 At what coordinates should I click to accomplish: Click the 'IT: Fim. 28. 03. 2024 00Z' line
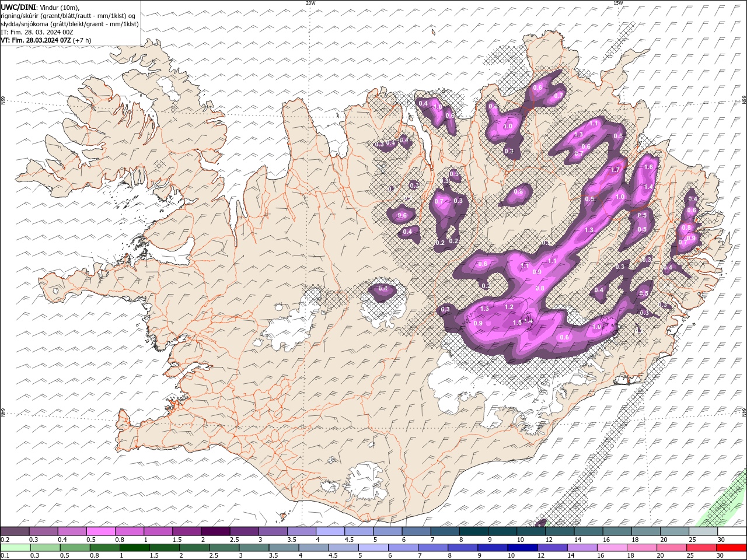pyautogui.click(x=37, y=32)
